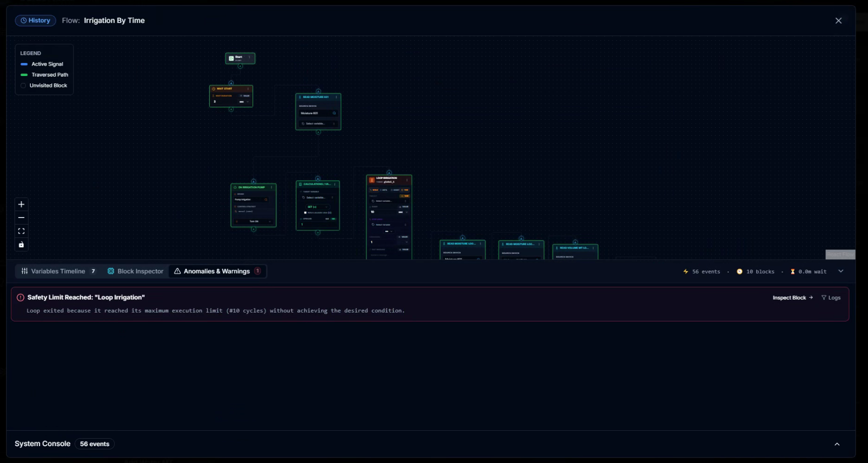The width and height of the screenshot is (868, 463).
Task: Click the Start block play icon
Action: (231, 58)
